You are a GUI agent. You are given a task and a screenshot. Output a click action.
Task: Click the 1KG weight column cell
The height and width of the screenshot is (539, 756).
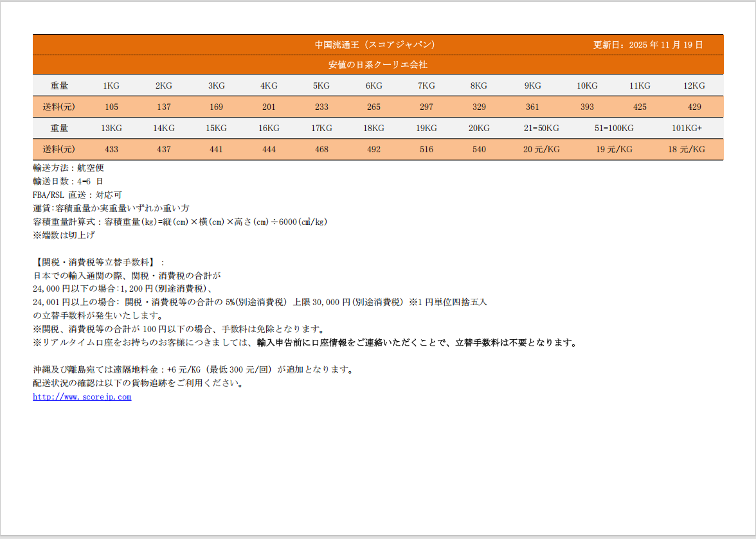(x=111, y=85)
